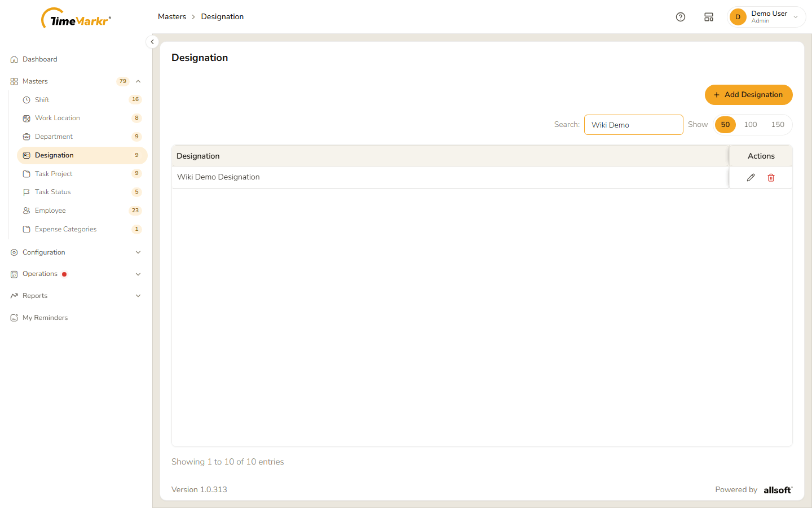Image resolution: width=812 pixels, height=508 pixels.
Task: Expand the Reports menu section
Action: pos(138,296)
